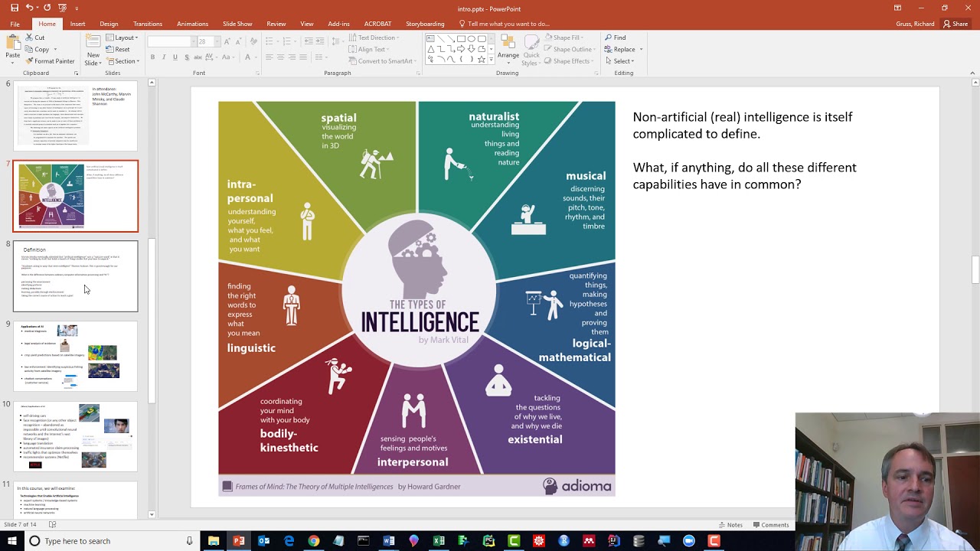
Task: Open the Arrange options
Action: tap(508, 51)
